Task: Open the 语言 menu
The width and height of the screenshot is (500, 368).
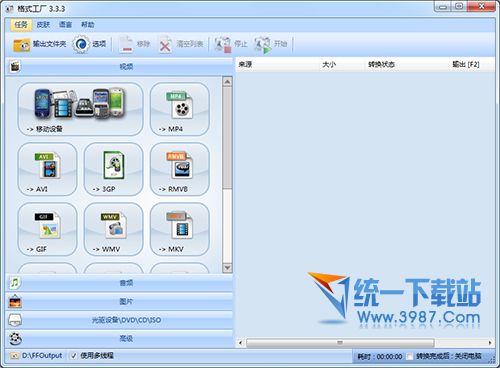Action: pyautogui.click(x=65, y=24)
